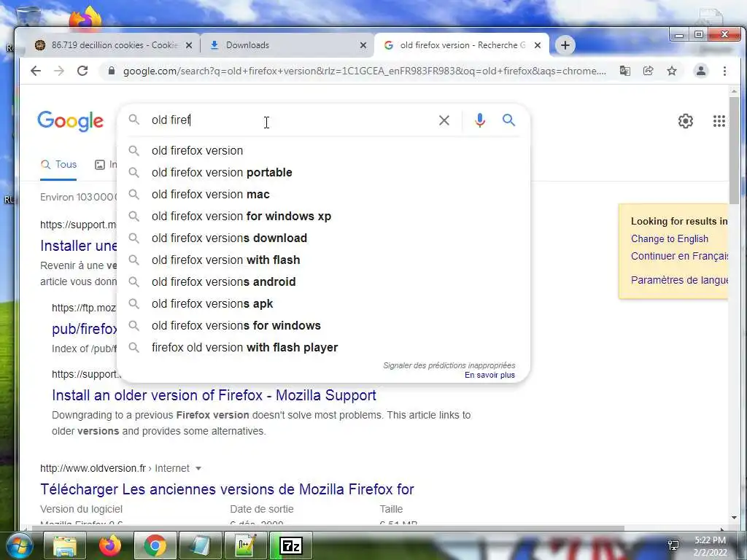Viewport: 747px width, 560px height.
Task: Choose suggestion "old firefox version mac"
Action: [x=323, y=194]
